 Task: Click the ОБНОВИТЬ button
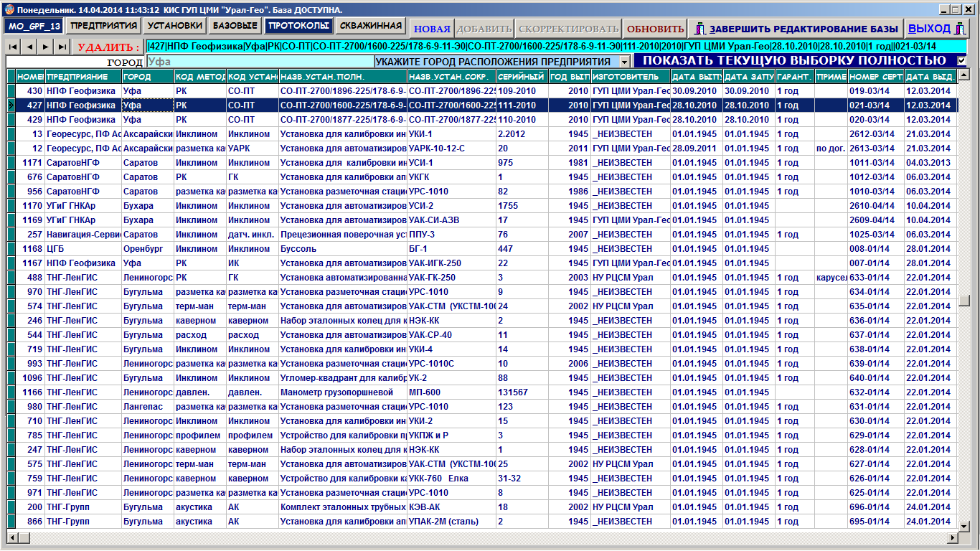pos(655,29)
